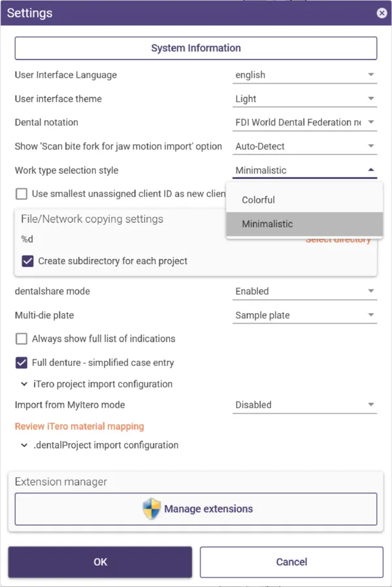Confirm settings with the OK button
The width and height of the screenshot is (392, 587).
point(100,562)
